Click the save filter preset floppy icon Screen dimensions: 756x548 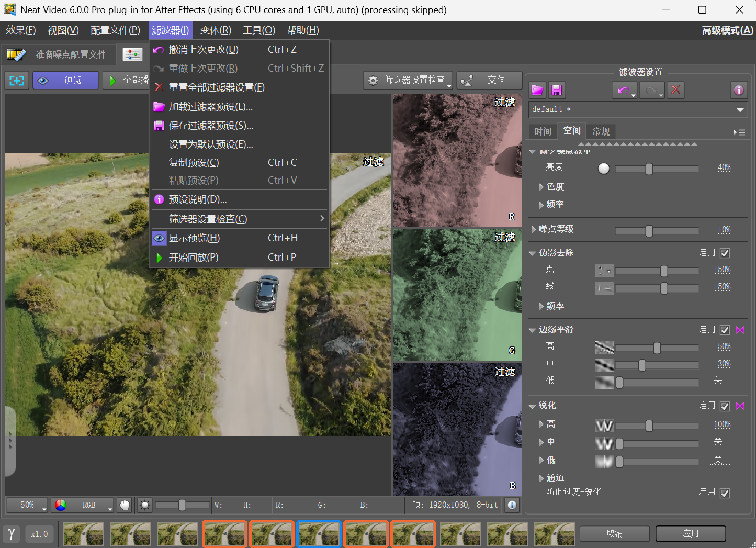[x=557, y=90]
